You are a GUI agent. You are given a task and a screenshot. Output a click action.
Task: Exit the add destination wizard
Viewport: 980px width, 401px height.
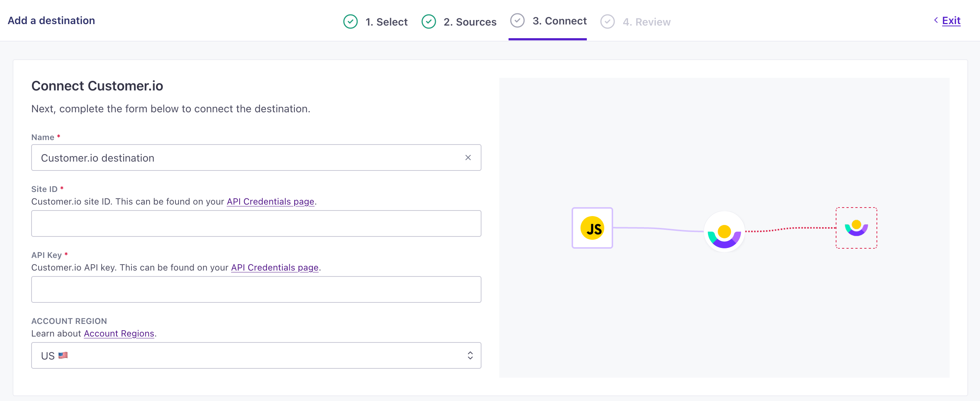(x=951, y=20)
